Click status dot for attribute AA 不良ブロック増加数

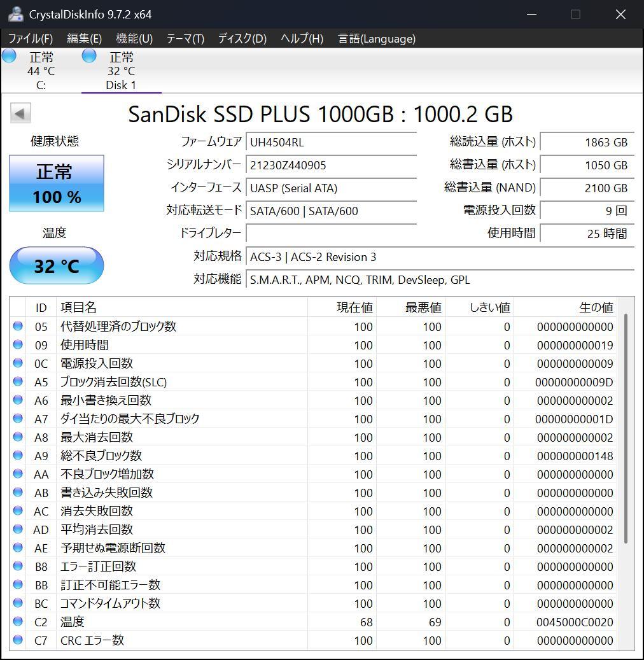pyautogui.click(x=18, y=474)
